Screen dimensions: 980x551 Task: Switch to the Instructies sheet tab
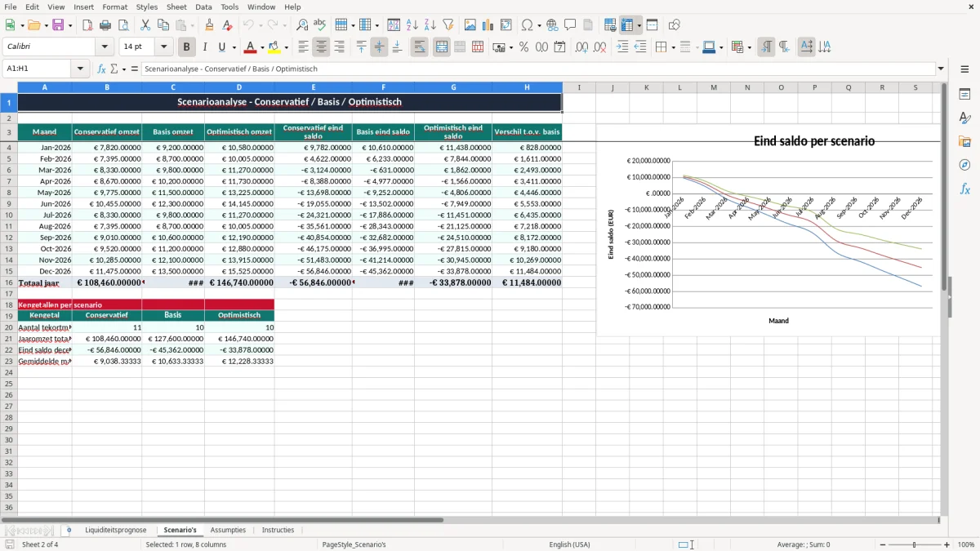[278, 530]
